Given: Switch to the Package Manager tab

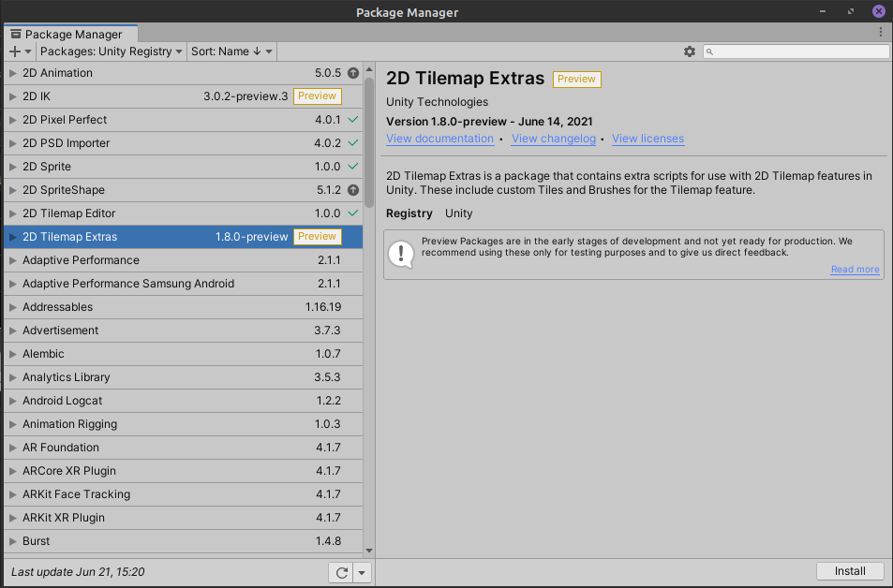Looking at the screenshot, I should click(70, 34).
